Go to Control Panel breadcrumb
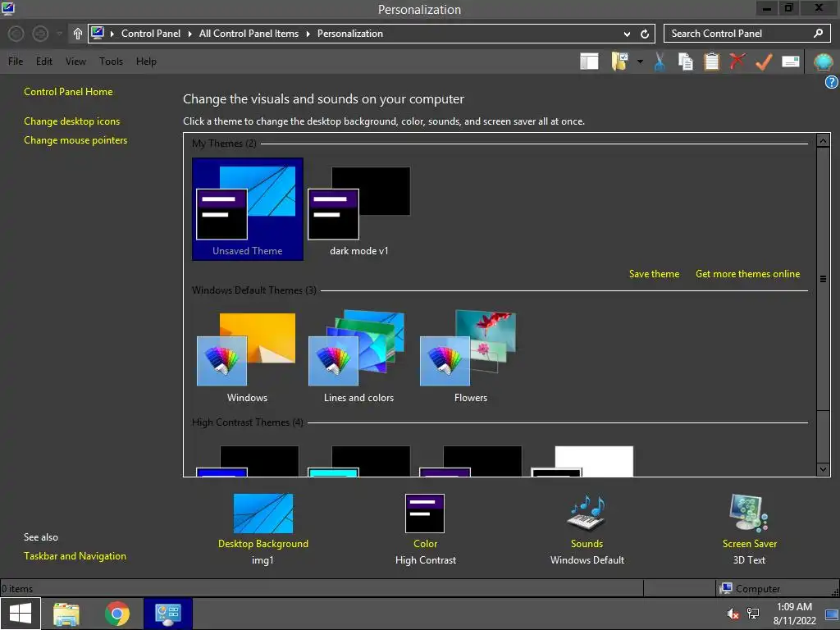This screenshot has width=840, height=630. [x=151, y=33]
